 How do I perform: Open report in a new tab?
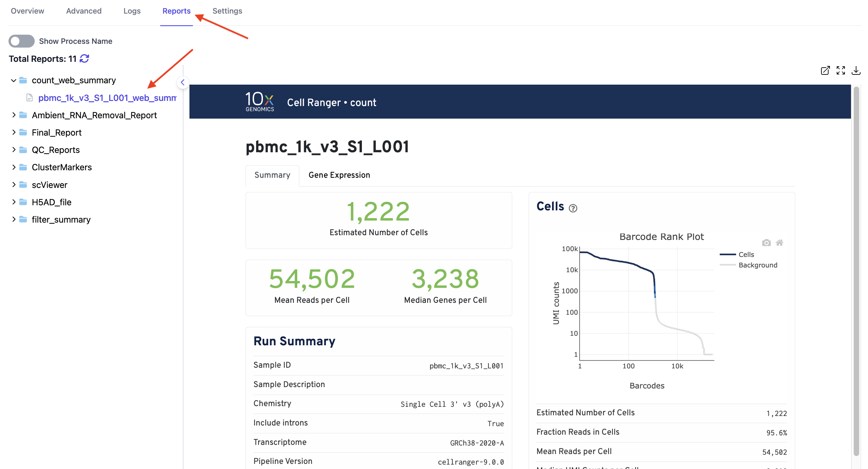tap(825, 70)
